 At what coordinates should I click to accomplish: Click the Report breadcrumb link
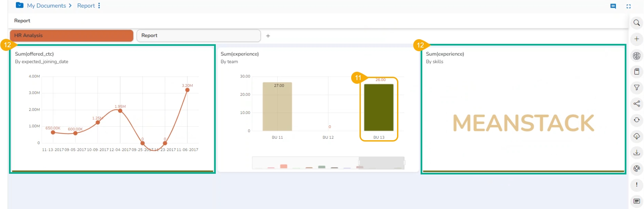pyautogui.click(x=86, y=6)
